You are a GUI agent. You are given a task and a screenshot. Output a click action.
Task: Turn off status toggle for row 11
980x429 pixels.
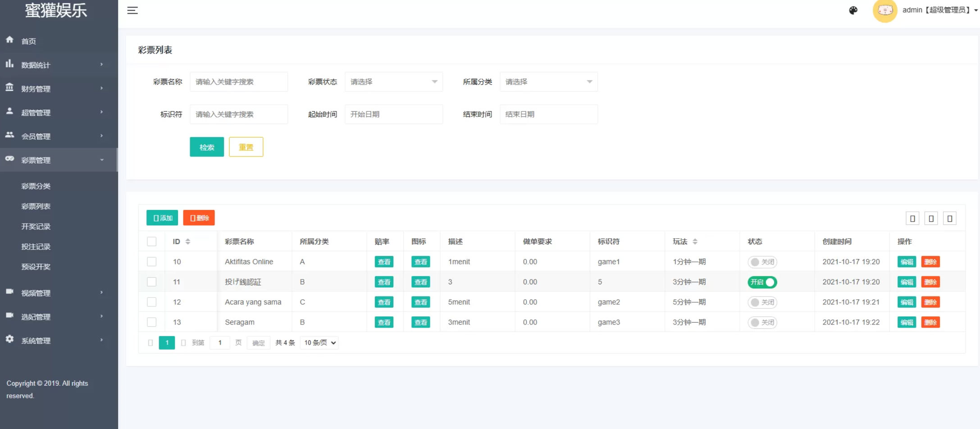(x=762, y=282)
